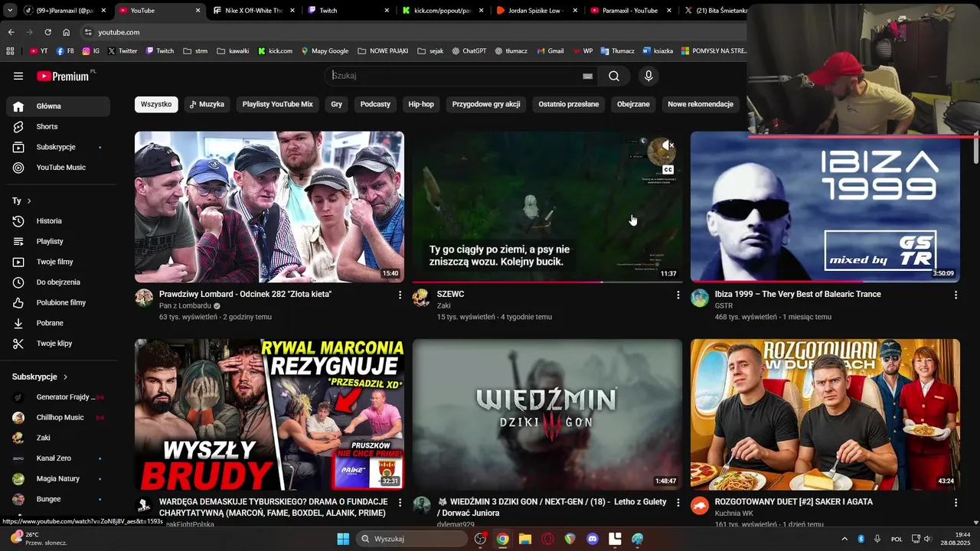980x551 pixels.
Task: Go to Główna in the sidebar
Action: 58,106
